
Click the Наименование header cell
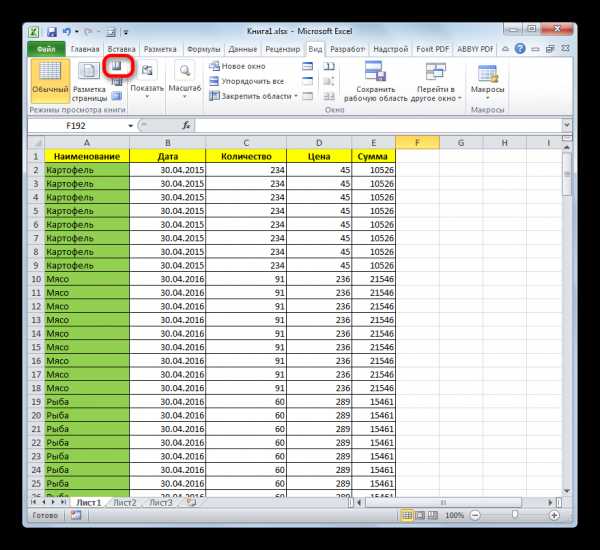pyautogui.click(x=87, y=157)
